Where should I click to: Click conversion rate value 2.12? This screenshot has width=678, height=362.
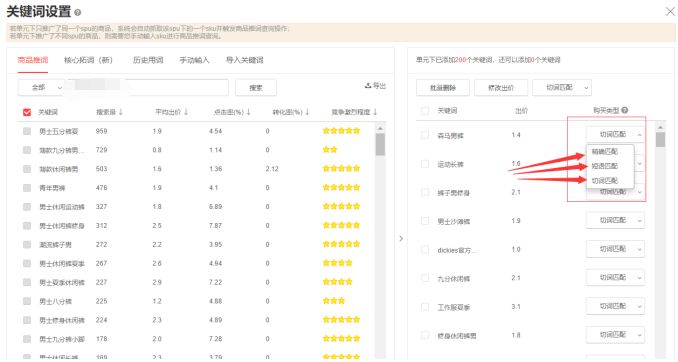272,169
